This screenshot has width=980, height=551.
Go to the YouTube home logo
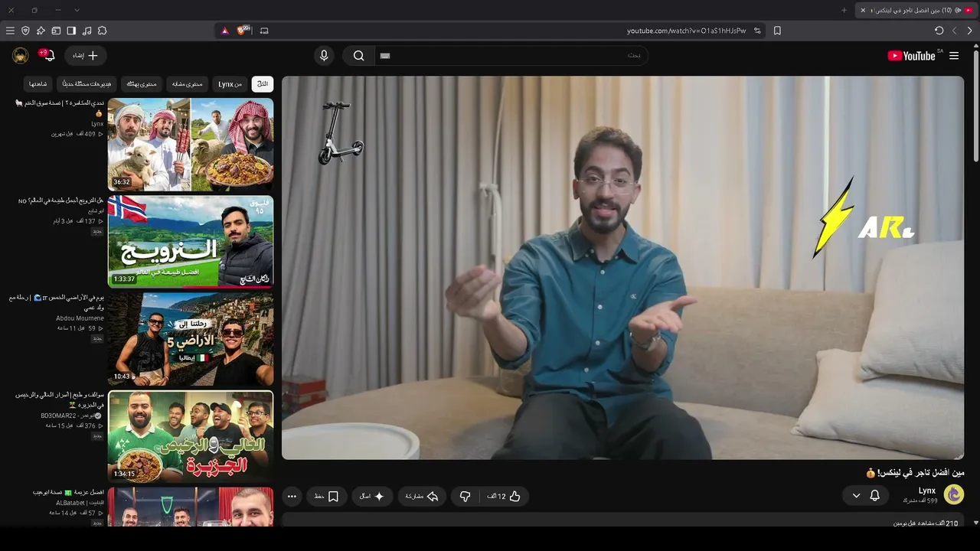[911, 56]
